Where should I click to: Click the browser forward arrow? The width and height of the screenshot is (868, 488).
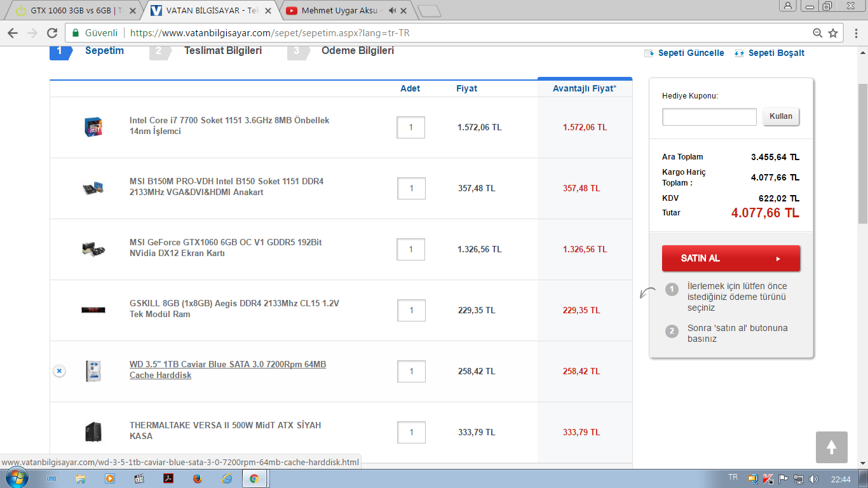[x=32, y=33]
